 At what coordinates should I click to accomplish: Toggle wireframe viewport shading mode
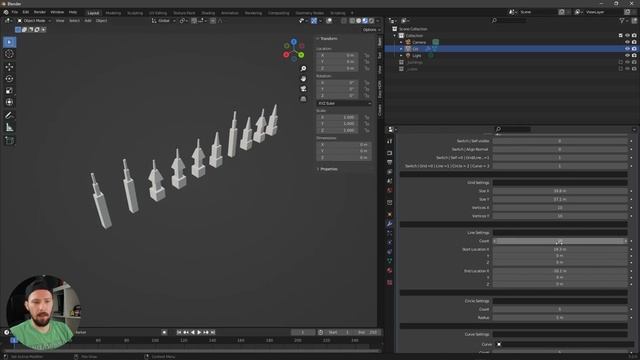click(x=352, y=21)
